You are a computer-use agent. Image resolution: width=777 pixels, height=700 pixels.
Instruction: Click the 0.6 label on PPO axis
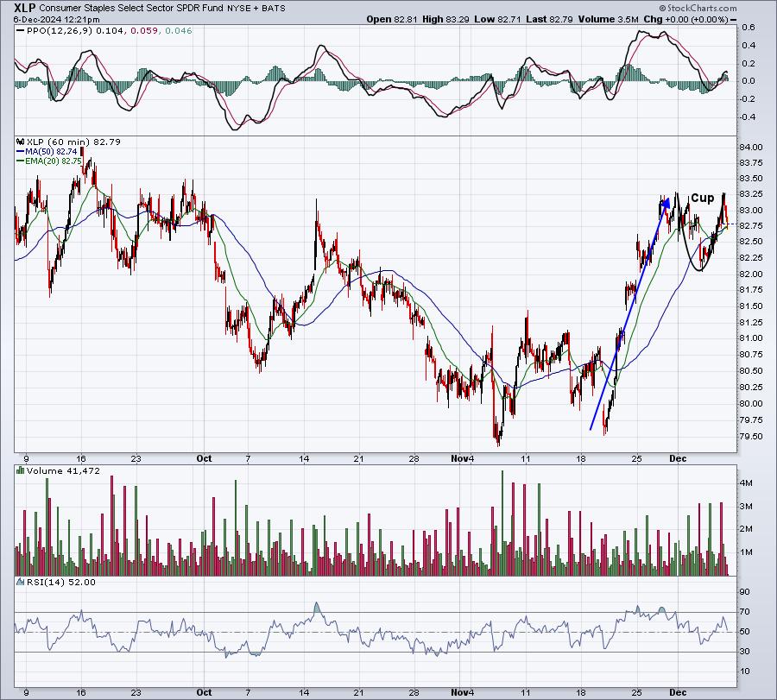pos(749,28)
